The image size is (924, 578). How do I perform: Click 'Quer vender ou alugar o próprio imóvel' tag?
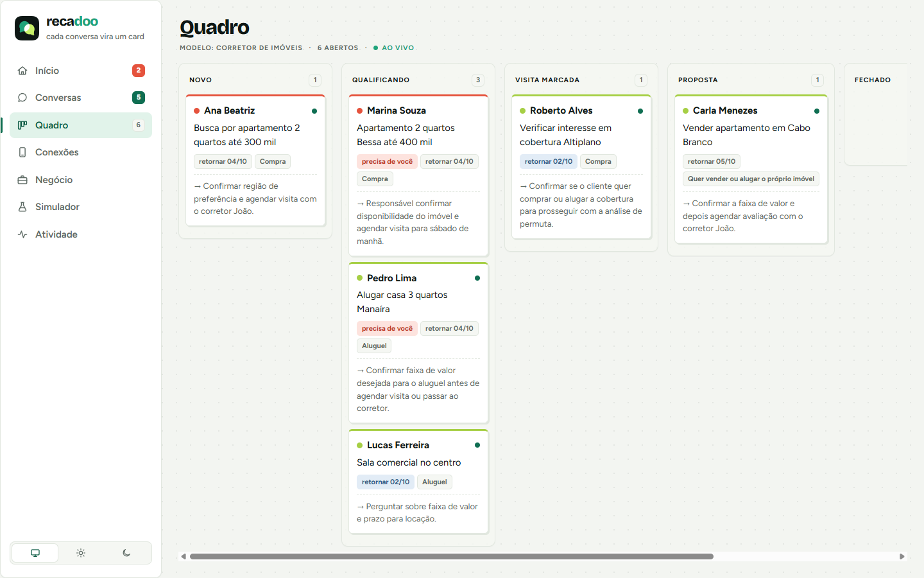(x=751, y=179)
